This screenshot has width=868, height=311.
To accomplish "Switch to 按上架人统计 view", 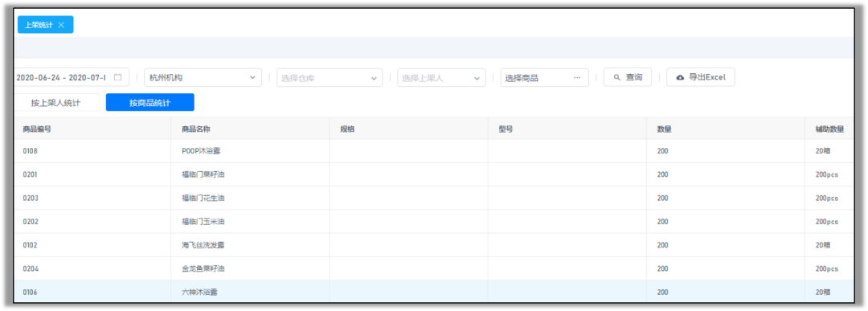I will 56,103.
